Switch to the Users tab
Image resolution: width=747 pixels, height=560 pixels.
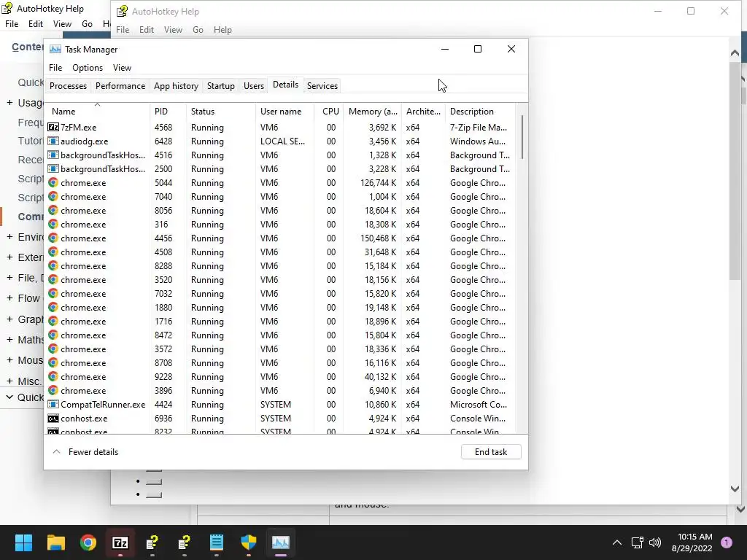253,86
